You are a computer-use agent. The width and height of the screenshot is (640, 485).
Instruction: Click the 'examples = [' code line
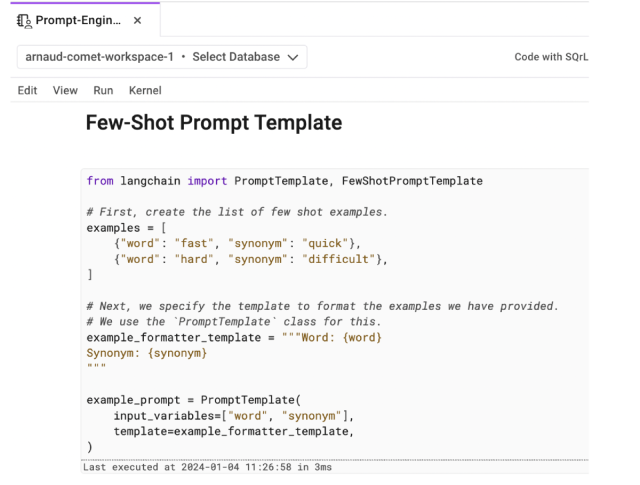tap(126, 228)
